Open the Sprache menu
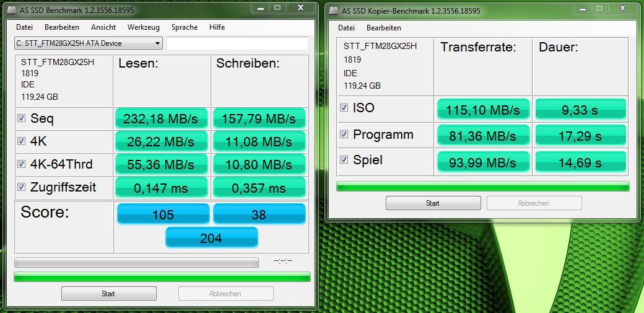Screen dimensions: 644x313 185,27
